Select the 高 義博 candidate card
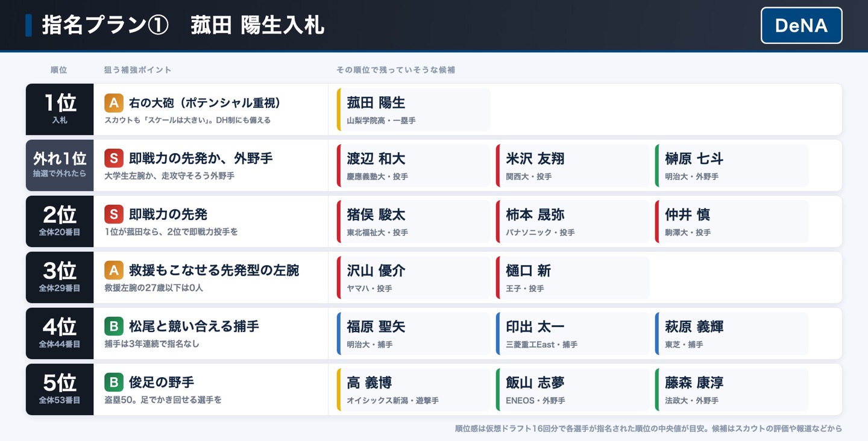This screenshot has height=441, width=868. click(x=414, y=390)
